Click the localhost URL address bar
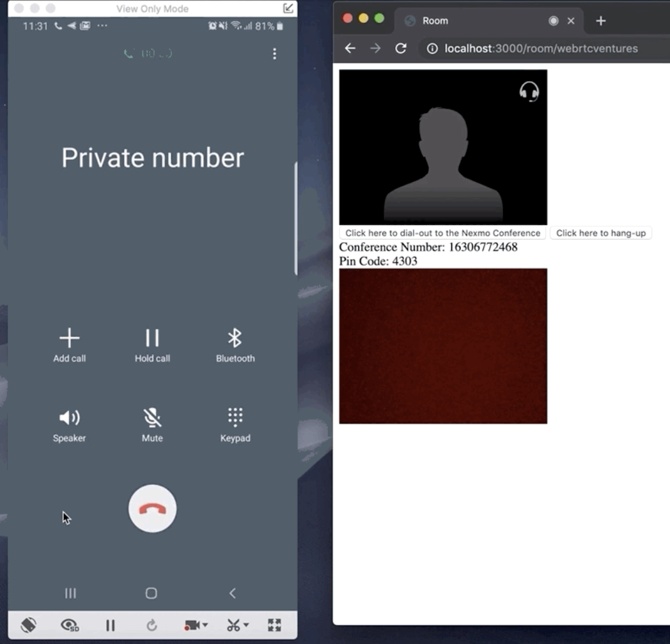 [x=540, y=49]
